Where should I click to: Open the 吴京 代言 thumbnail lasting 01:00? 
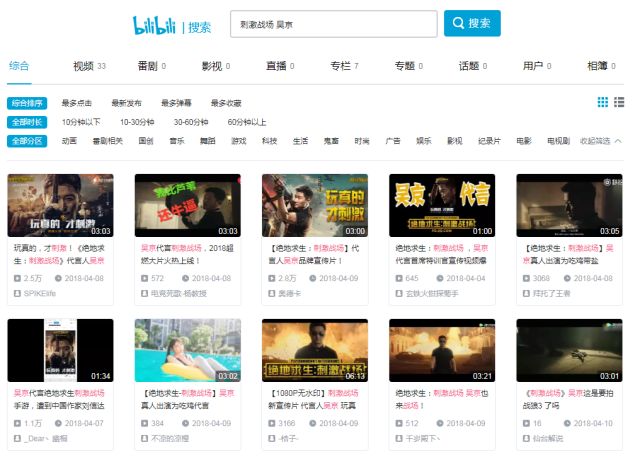coord(442,205)
